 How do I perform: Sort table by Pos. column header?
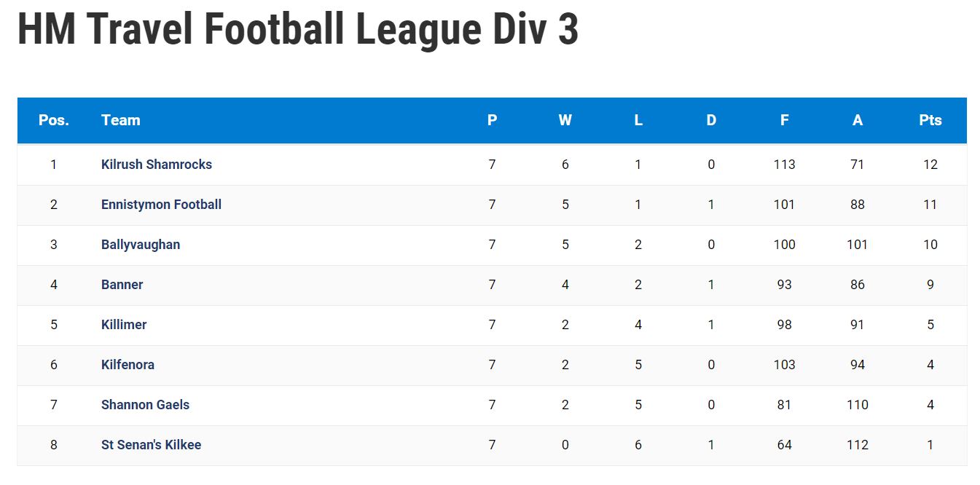54,120
